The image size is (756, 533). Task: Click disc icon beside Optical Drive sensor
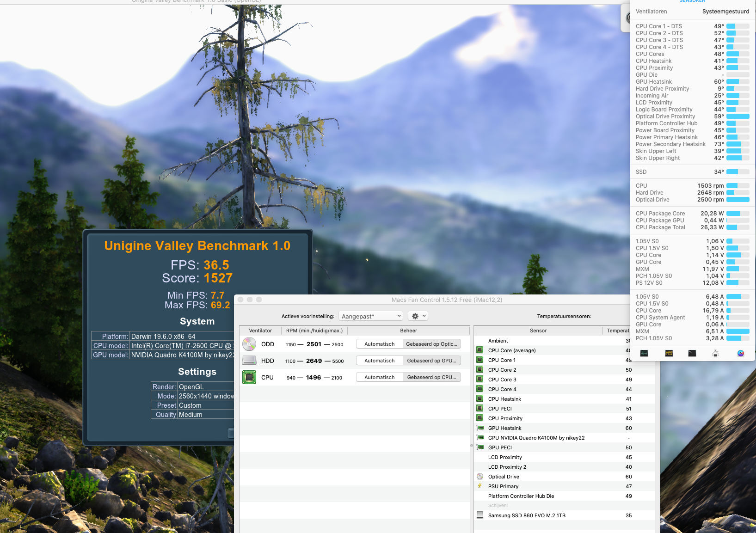(x=480, y=477)
